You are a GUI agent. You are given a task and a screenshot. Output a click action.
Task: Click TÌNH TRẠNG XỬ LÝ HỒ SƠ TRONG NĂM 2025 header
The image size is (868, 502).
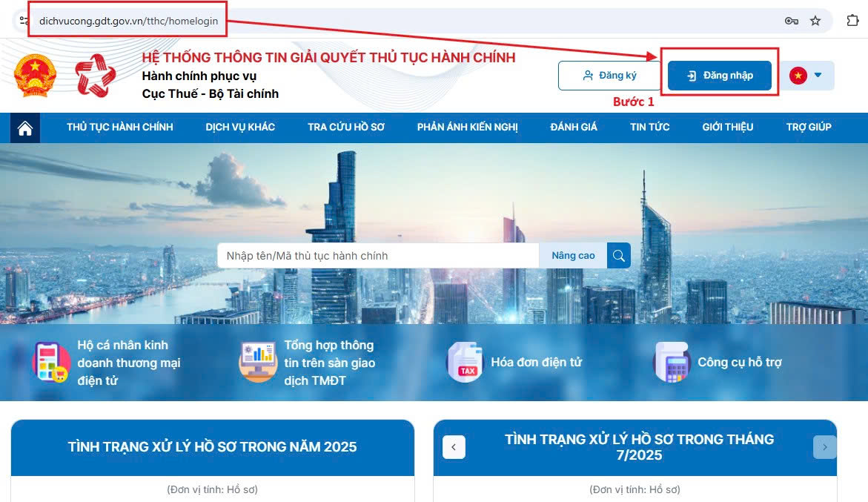pyautogui.click(x=213, y=447)
